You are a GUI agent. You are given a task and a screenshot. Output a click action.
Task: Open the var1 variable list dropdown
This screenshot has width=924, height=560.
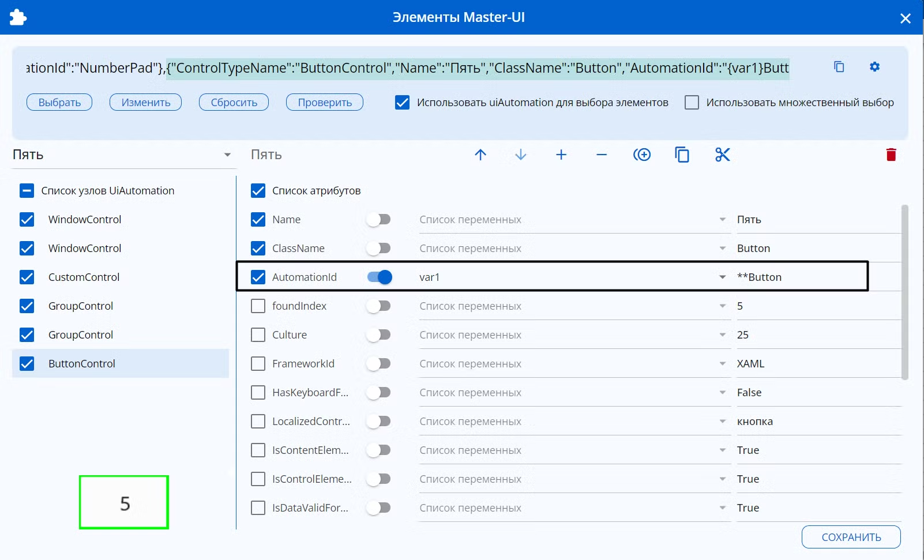point(722,277)
